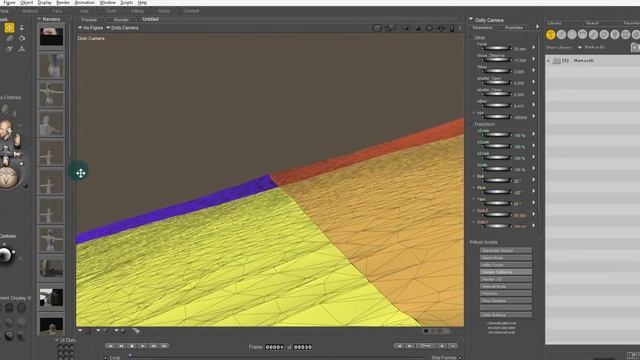Click the head camera control icon
This screenshot has height=360, width=640.
pyautogui.click(x=5, y=130)
